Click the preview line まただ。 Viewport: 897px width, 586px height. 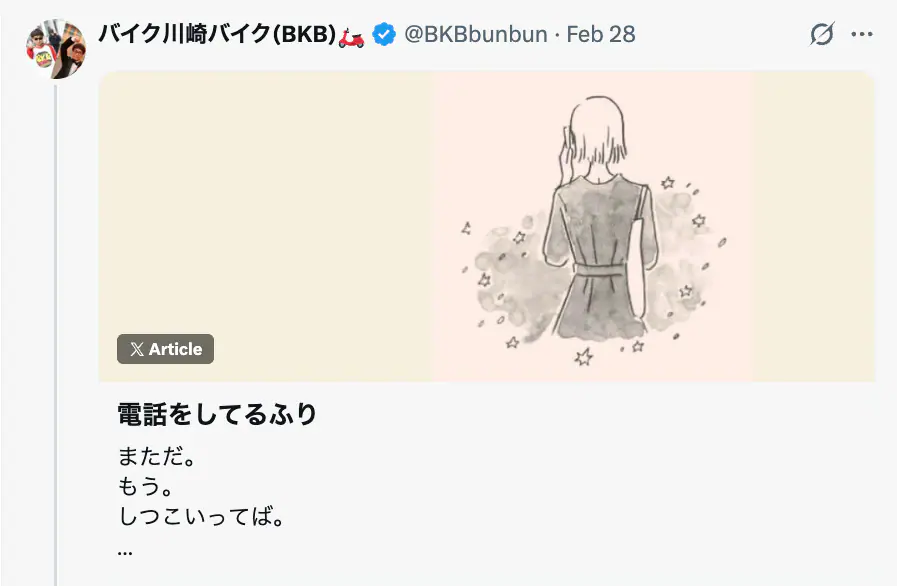[x=157, y=457]
